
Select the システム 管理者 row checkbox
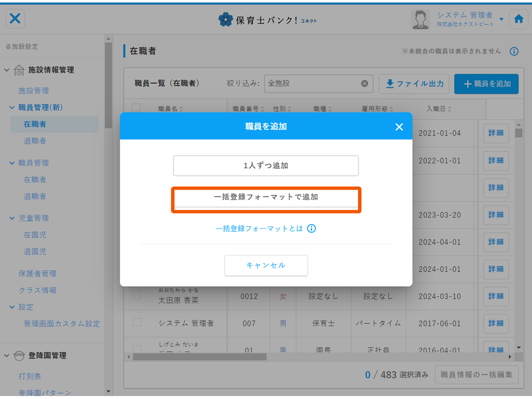click(x=137, y=323)
